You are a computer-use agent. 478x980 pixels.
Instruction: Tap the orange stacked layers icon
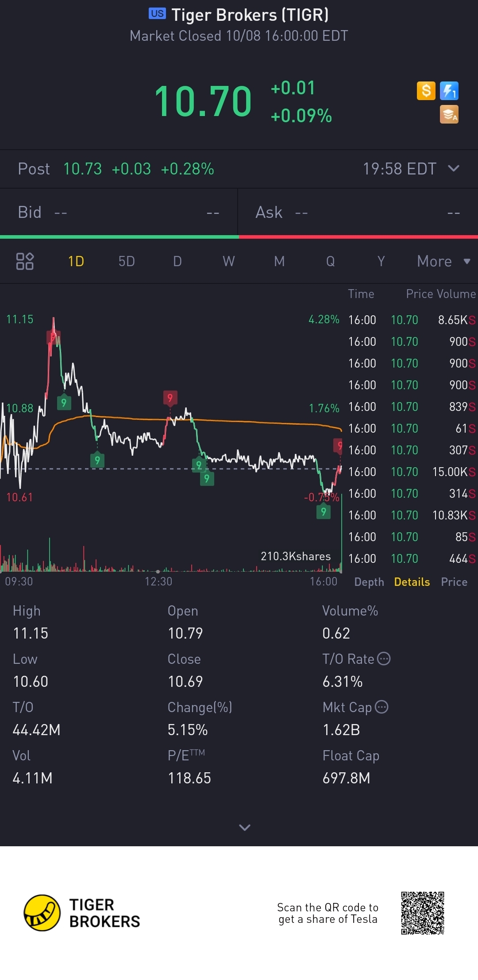449,114
